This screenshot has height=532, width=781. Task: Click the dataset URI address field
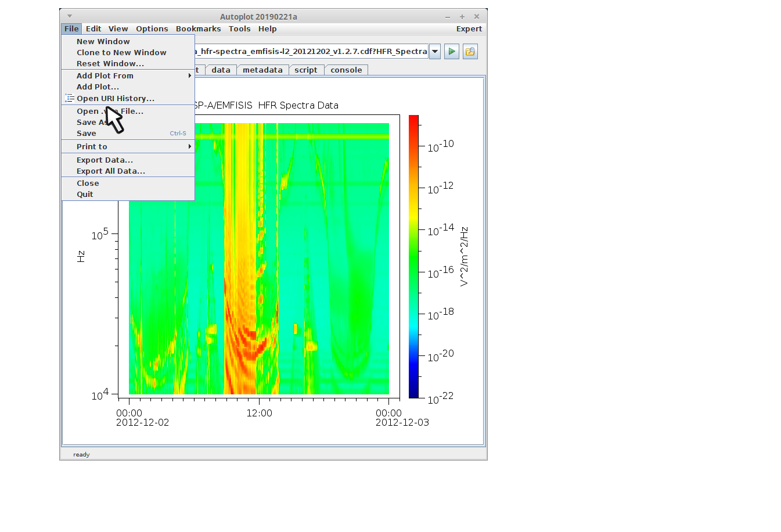pyautogui.click(x=311, y=52)
